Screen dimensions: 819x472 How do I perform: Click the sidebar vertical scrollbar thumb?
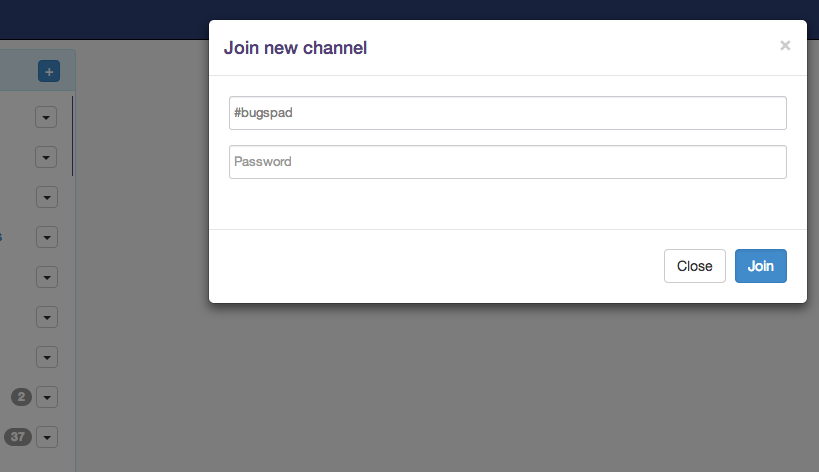72,136
